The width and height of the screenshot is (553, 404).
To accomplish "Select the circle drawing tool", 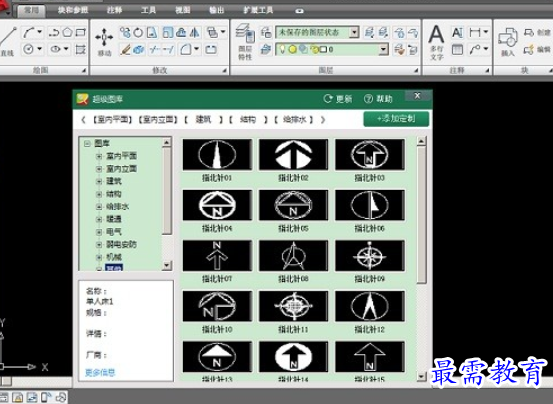I will [28, 49].
